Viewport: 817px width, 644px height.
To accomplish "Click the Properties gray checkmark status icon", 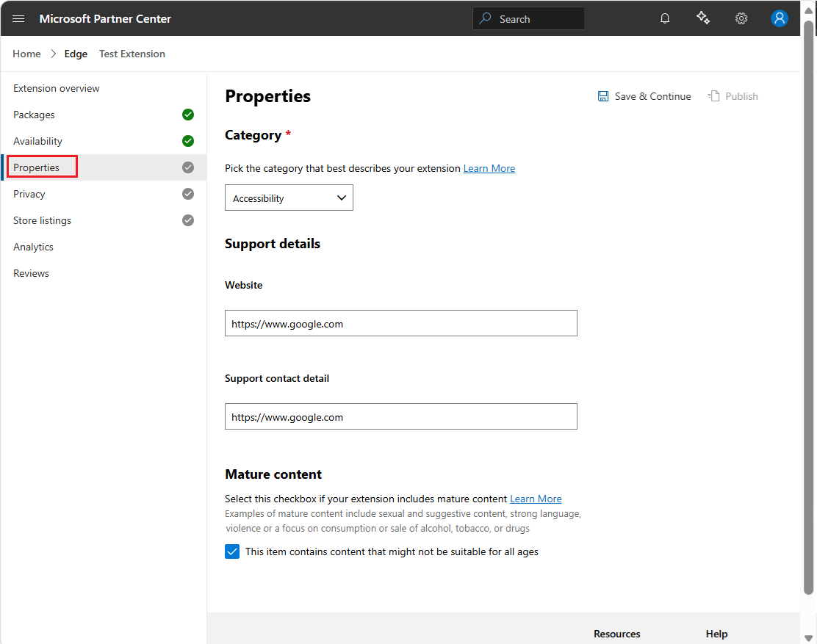I will [x=188, y=167].
